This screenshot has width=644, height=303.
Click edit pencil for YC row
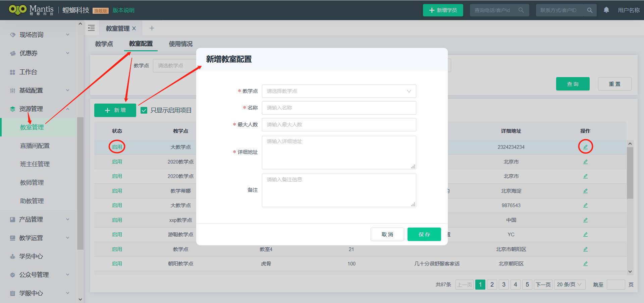(585, 235)
